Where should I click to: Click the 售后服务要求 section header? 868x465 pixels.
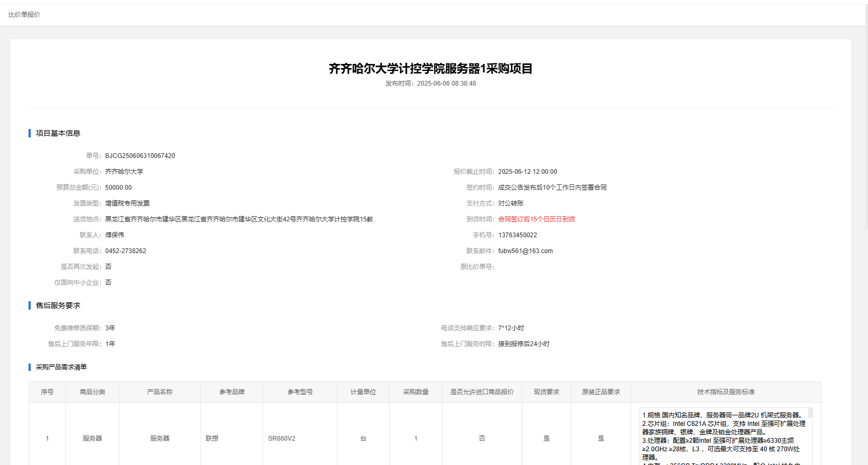point(58,305)
